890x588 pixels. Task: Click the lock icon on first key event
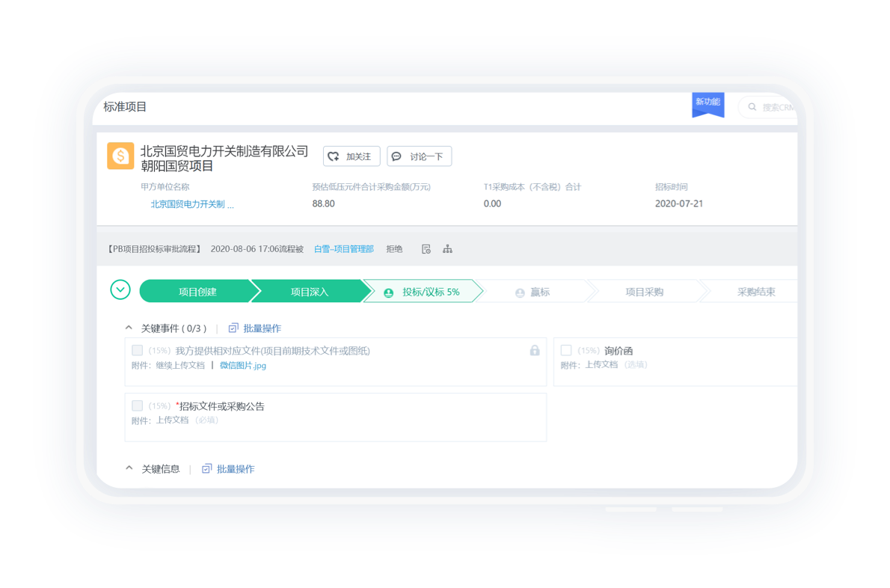pyautogui.click(x=535, y=350)
